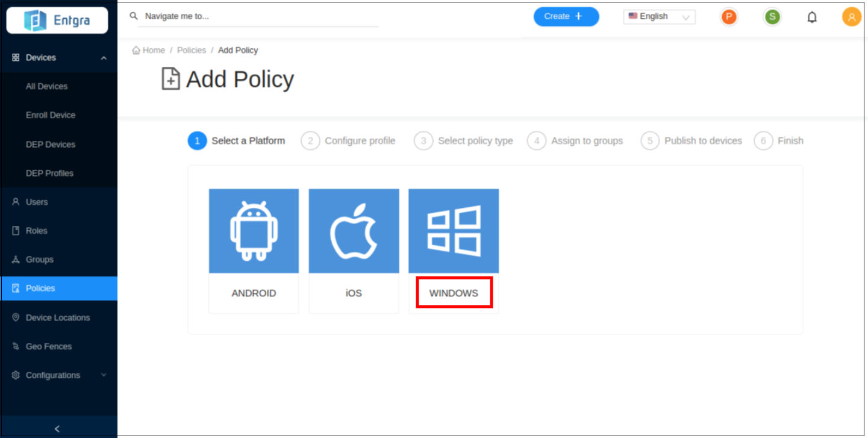Open the user profile avatar

click(x=852, y=17)
